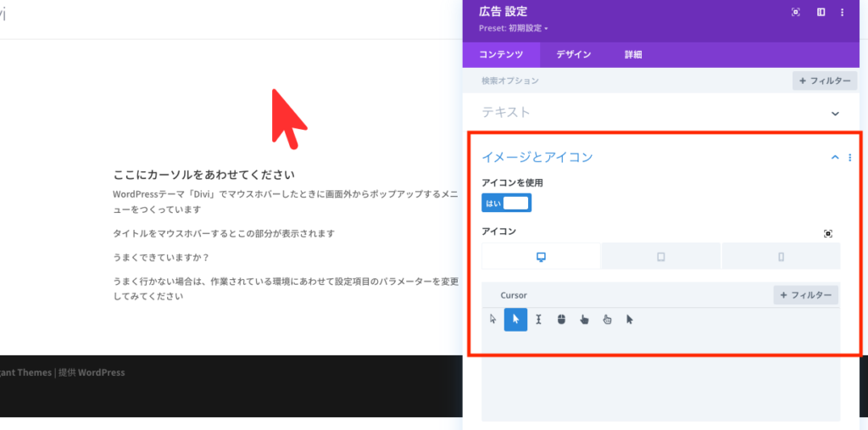Click the responsive icon beside アイコン label
This screenshot has height=430, width=868.
coord(828,234)
